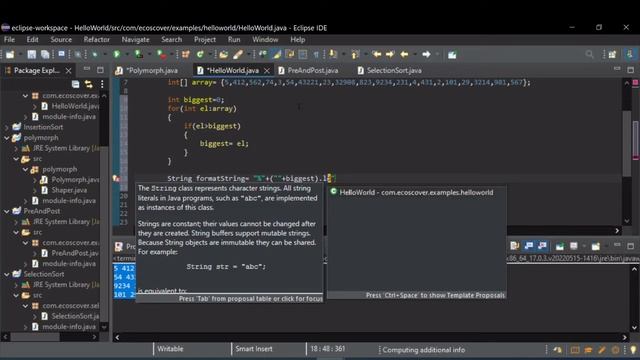Open the File menu

9,40
